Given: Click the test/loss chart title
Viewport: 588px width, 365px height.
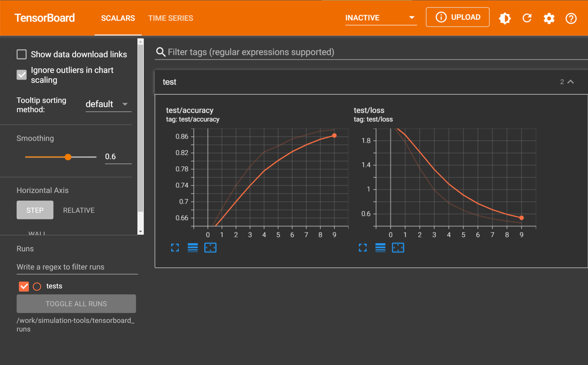Looking at the screenshot, I should tap(369, 110).
